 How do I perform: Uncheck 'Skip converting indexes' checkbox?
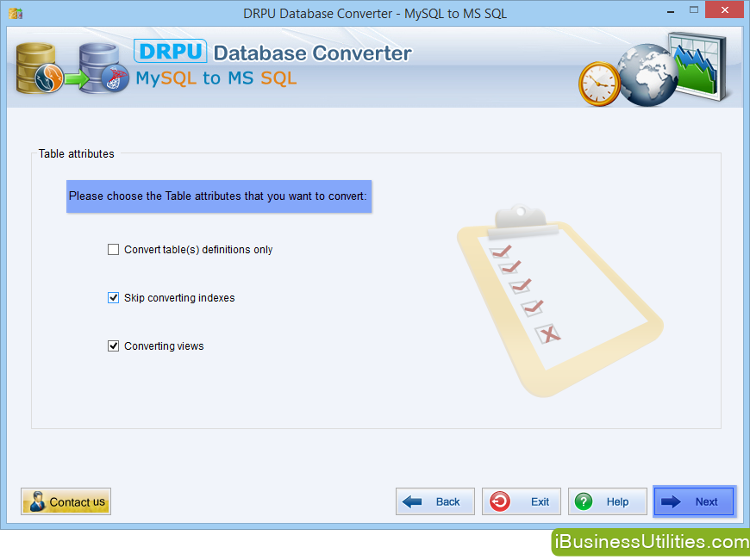point(113,298)
